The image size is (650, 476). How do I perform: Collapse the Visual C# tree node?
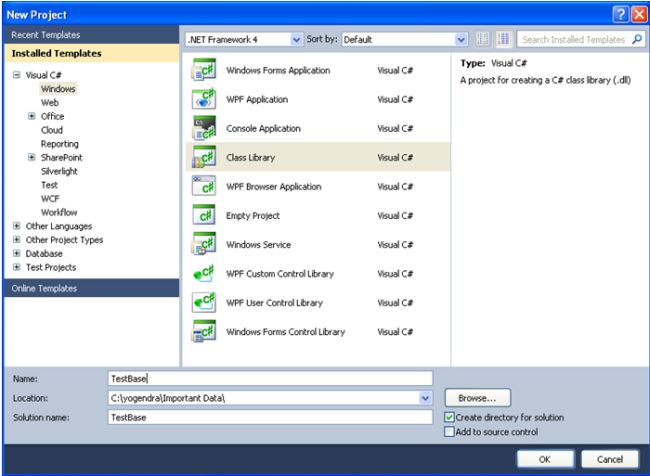coord(17,75)
